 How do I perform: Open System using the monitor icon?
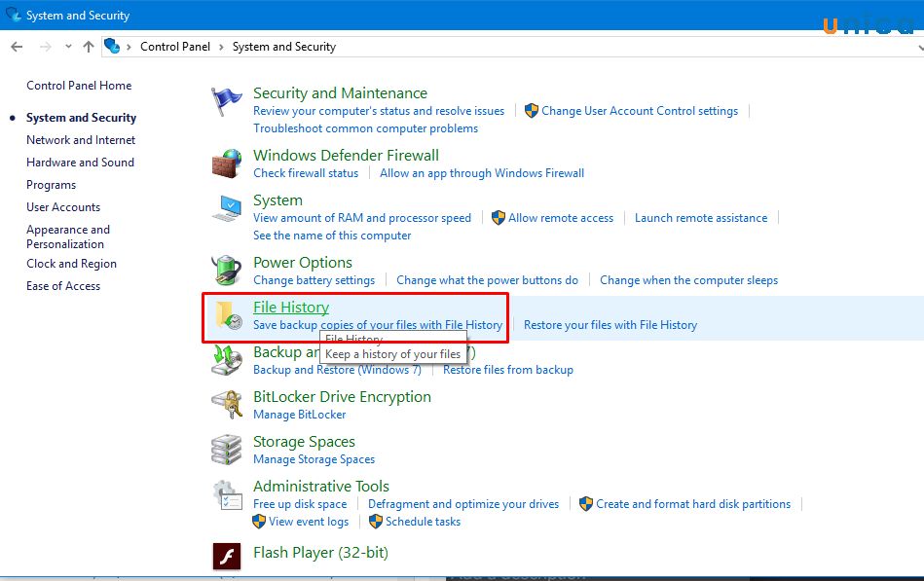tap(227, 207)
